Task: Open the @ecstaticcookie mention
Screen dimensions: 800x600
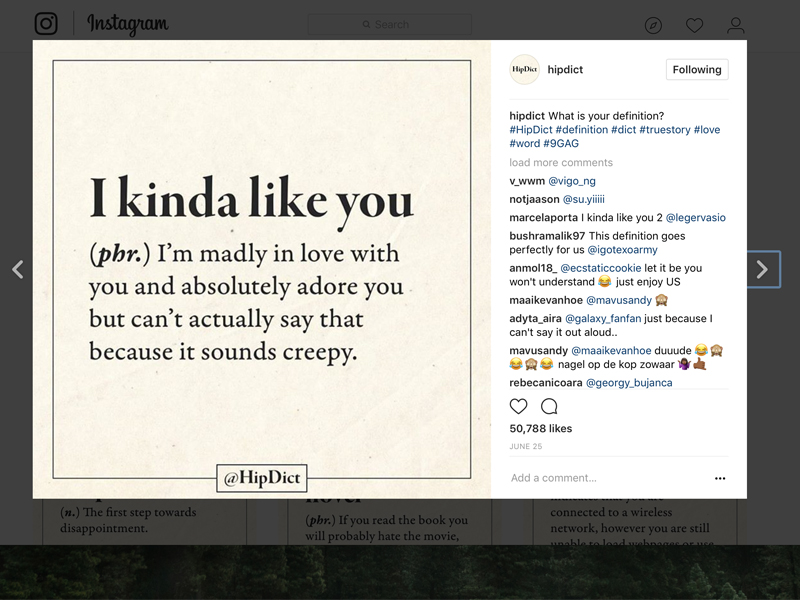Action: click(x=601, y=268)
